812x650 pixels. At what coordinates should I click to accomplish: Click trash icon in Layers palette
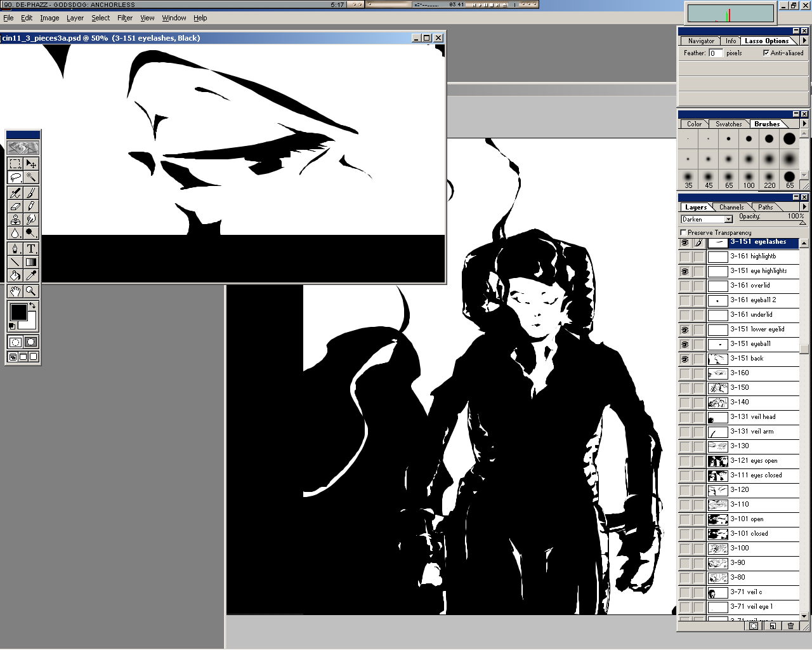pos(790,626)
